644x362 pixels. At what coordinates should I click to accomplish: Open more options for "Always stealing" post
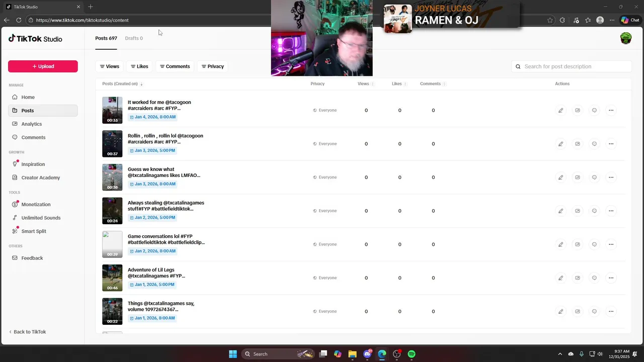coord(611,211)
